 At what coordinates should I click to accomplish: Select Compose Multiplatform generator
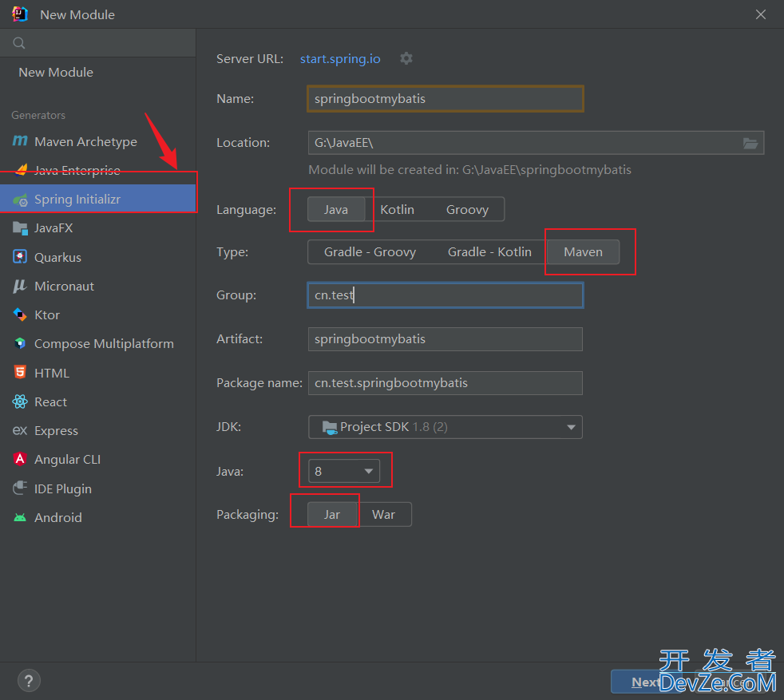click(x=98, y=343)
